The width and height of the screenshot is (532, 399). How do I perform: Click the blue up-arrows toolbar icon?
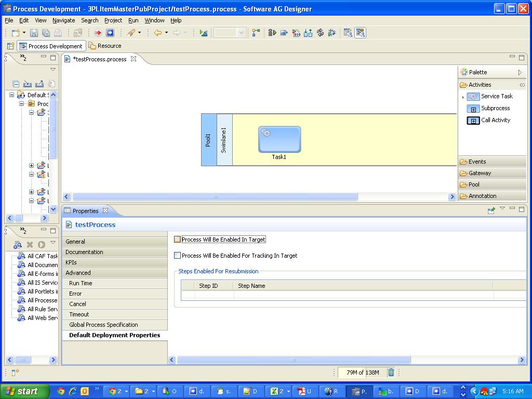pos(308,33)
